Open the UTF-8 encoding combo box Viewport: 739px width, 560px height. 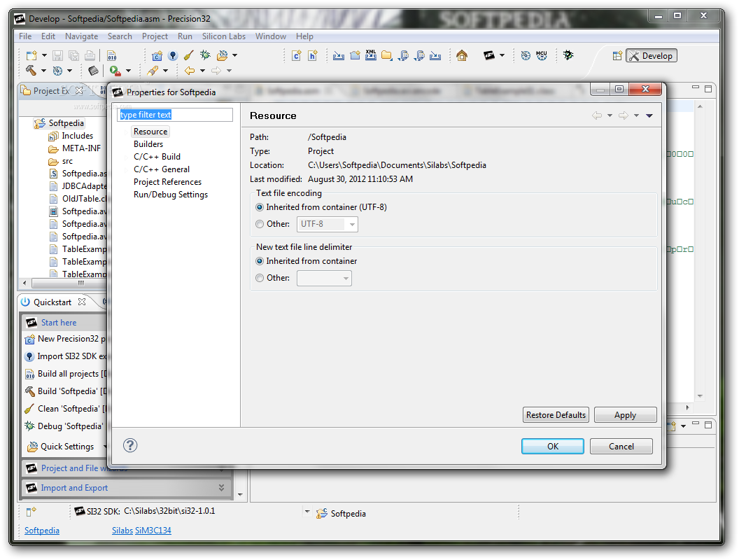tap(327, 225)
